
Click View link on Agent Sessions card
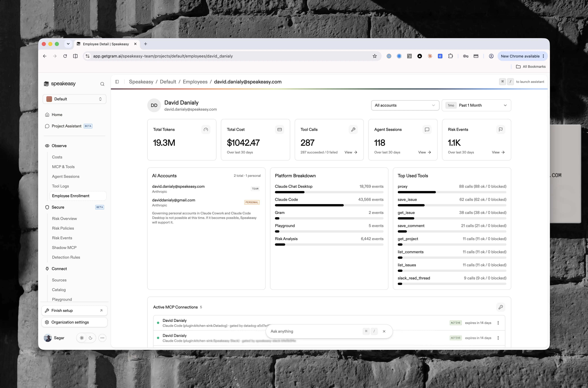tap(425, 152)
